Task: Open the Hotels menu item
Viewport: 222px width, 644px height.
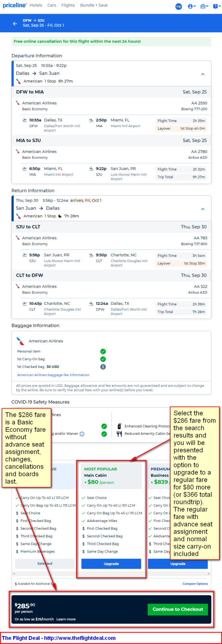Action: [x=36, y=5]
